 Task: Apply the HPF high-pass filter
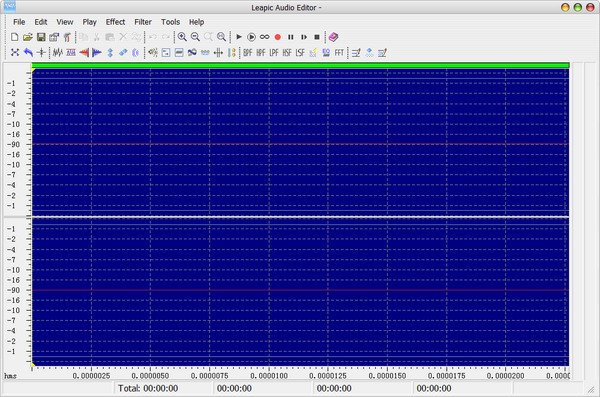tap(261, 52)
